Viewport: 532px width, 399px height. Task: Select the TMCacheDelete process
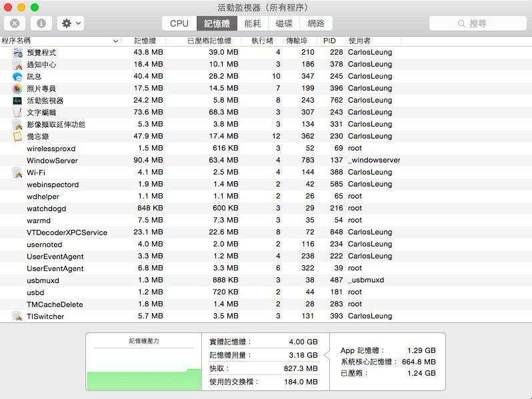(266, 304)
